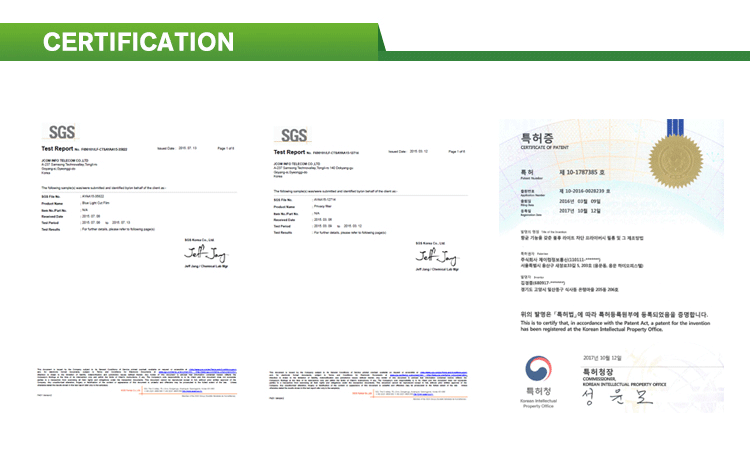Click the filing date '2016년 03월 09일'
This screenshot has height=453, width=750.
(580, 201)
